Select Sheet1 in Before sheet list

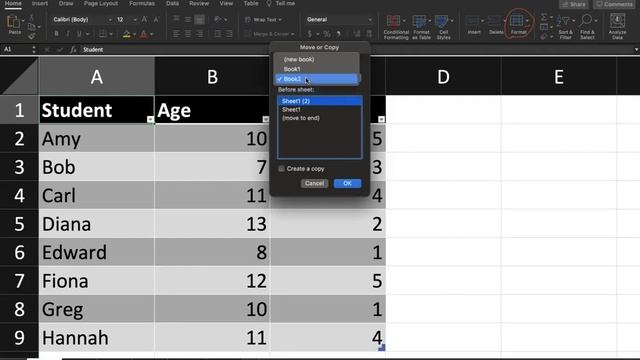[320, 109]
